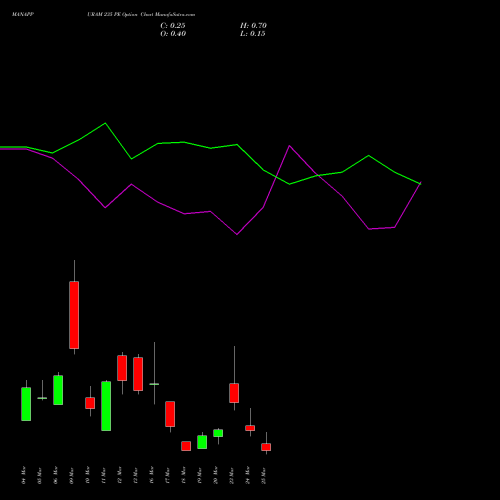Screen dimensions: 500x500
Task: Click the 'C: 0.25' close value
Action: [173, 26]
